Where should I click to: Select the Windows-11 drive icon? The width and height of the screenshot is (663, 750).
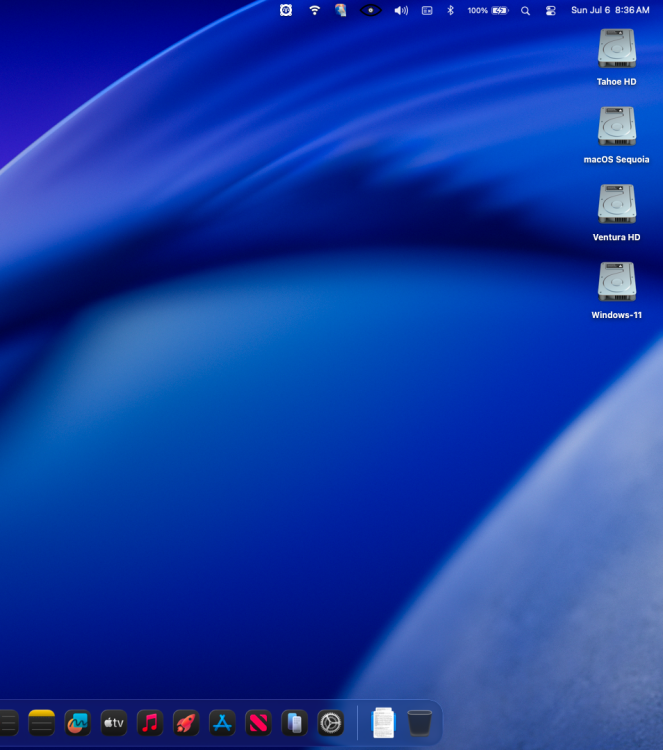coord(617,282)
